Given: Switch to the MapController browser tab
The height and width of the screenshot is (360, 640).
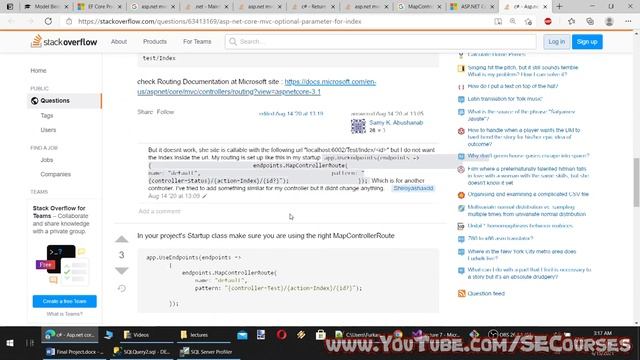Looking at the screenshot, I should [419, 7].
